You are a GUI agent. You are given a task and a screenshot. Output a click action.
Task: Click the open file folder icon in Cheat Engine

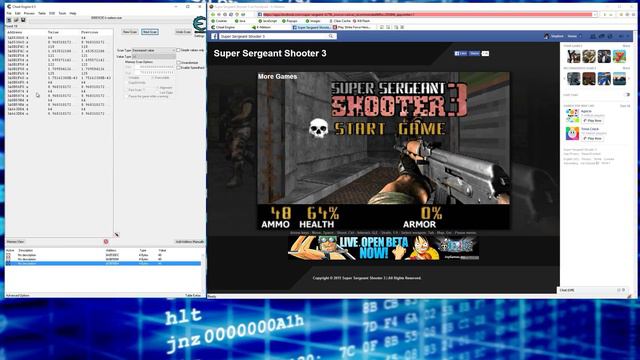16,20
